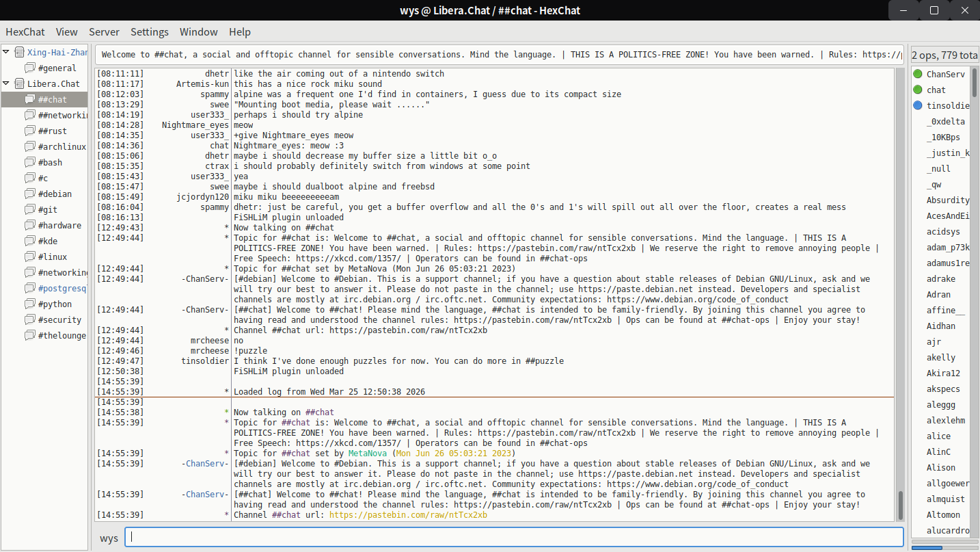Click the chat area vertical scrollbar thumb
This screenshot has height=552, width=980.
click(901, 505)
